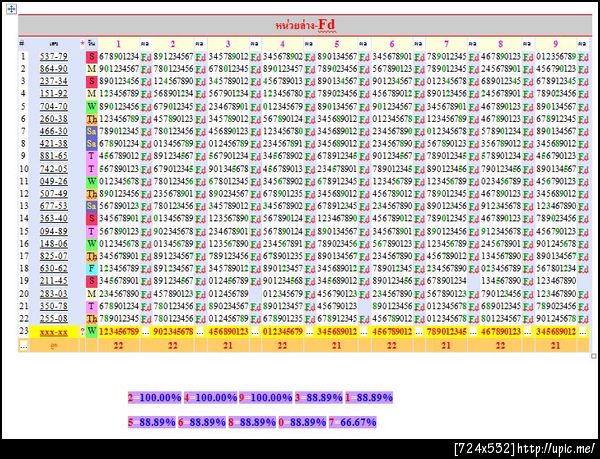This screenshot has height=459, width=600.
Task: Select the lottery number 094-89
Action: (54, 231)
